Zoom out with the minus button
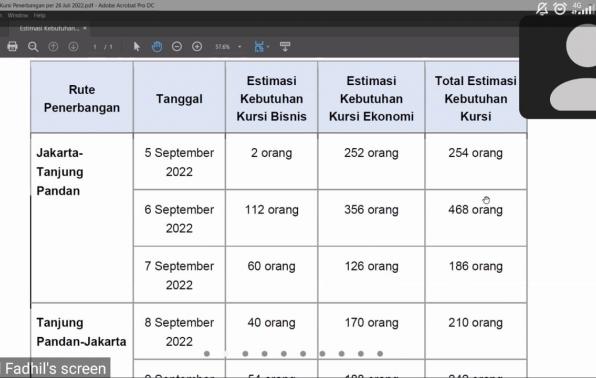 click(x=177, y=46)
